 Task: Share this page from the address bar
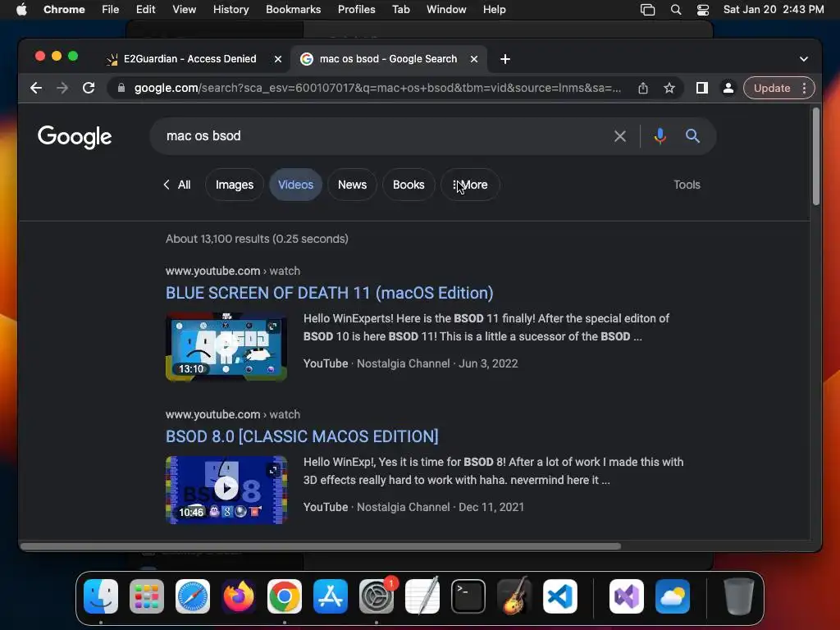[x=643, y=88]
